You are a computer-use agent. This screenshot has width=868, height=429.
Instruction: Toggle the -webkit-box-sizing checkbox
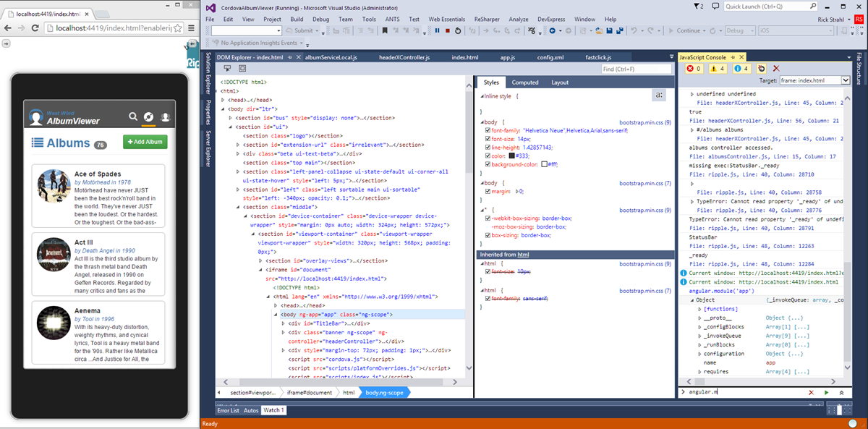[488, 218]
